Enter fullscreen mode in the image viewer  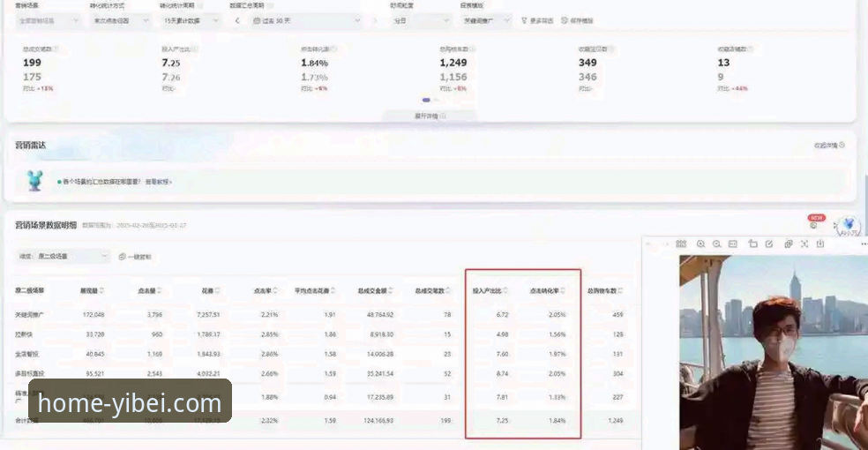804,244
